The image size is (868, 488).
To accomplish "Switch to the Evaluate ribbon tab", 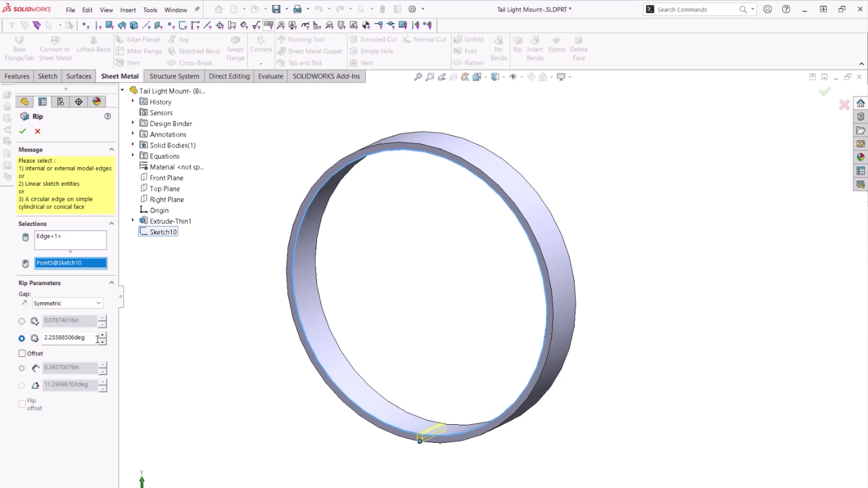I will click(x=270, y=76).
